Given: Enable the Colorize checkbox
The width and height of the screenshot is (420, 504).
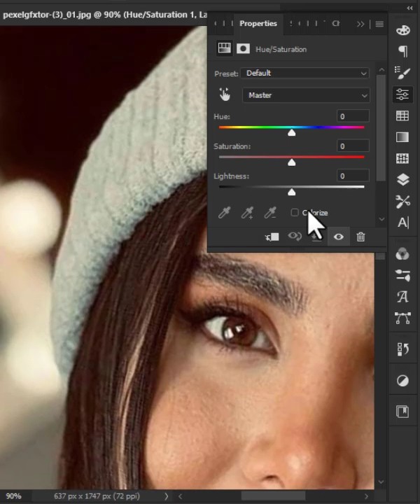Looking at the screenshot, I should tap(295, 213).
